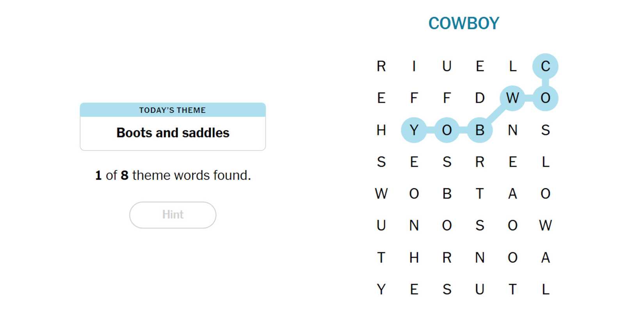Screen dimensions: 644x322
Task: Click the Boots and saddles theme text
Action: [x=173, y=133]
